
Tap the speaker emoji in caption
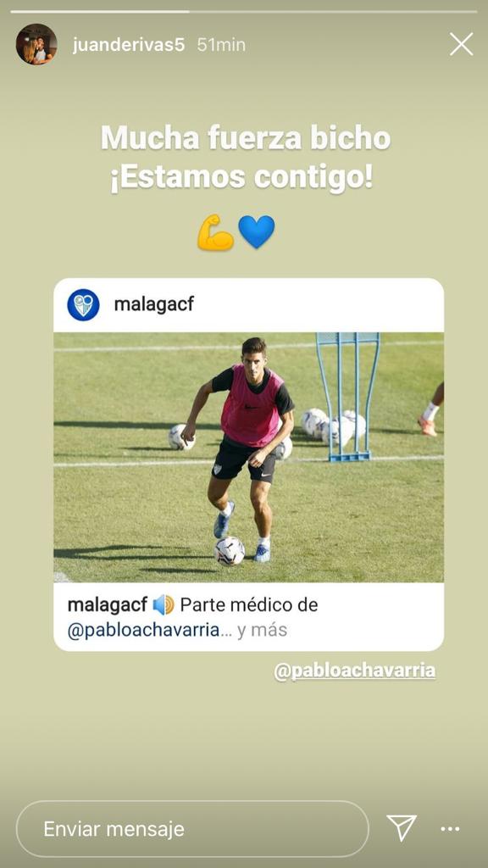tap(164, 604)
